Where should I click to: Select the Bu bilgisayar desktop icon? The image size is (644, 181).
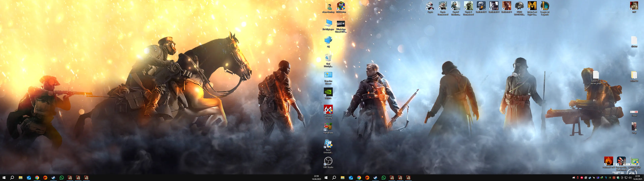(x=328, y=24)
